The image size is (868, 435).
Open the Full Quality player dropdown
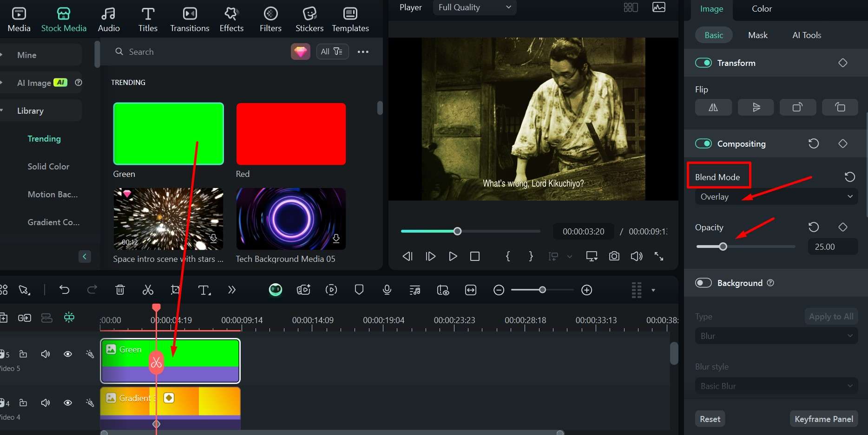coord(474,7)
